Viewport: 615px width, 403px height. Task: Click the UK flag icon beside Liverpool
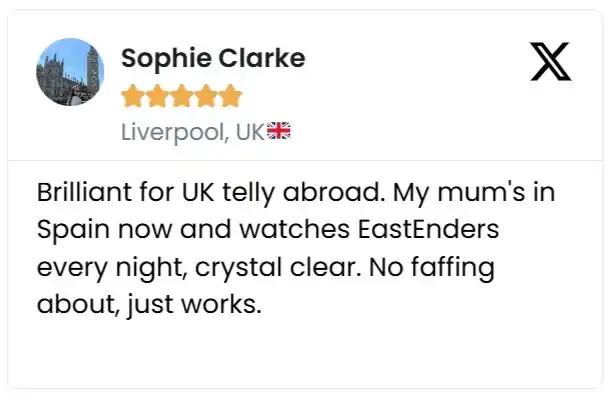(x=278, y=132)
